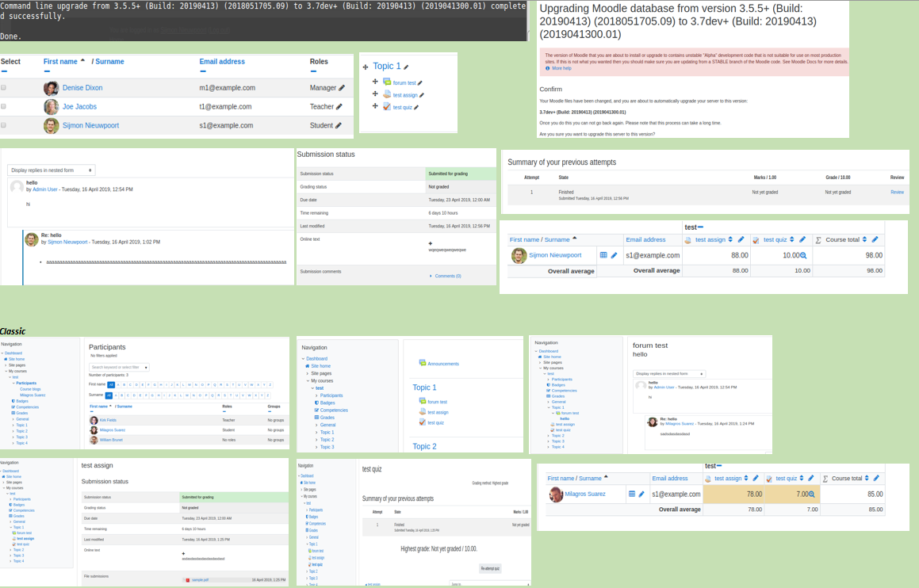Image resolution: width=919 pixels, height=588 pixels.
Task: Click the edit pencil in Sijmon Nieuwpoort's grader row
Action: (x=615, y=255)
